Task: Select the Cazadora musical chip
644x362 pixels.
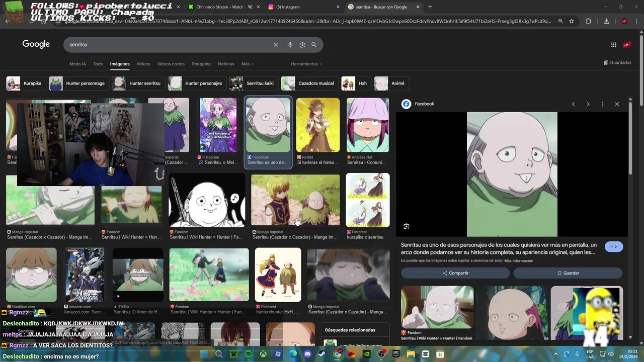Action: [309, 83]
